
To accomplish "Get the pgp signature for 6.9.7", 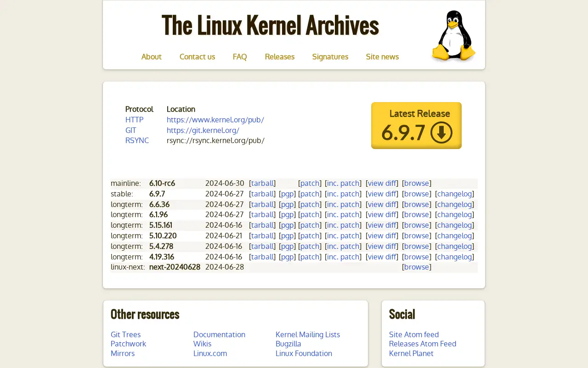I will click(287, 194).
